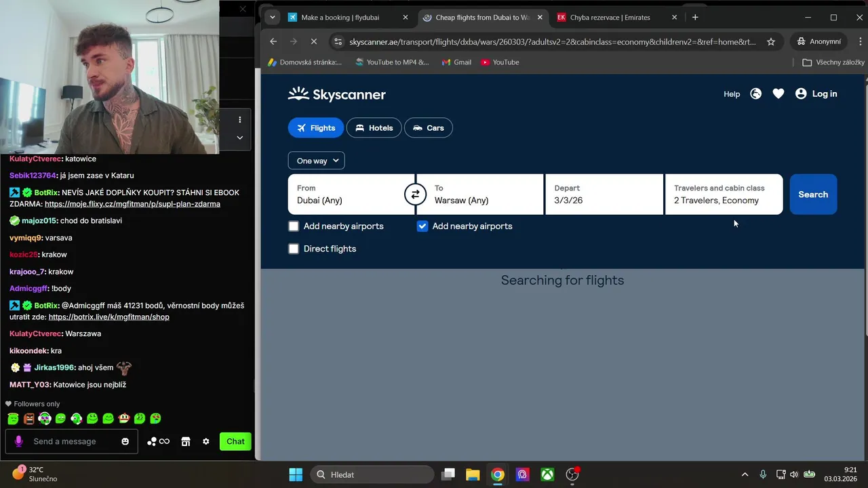Click username KulatyCtverec saying katowice
Image resolution: width=868 pixels, height=488 pixels.
coord(36,159)
